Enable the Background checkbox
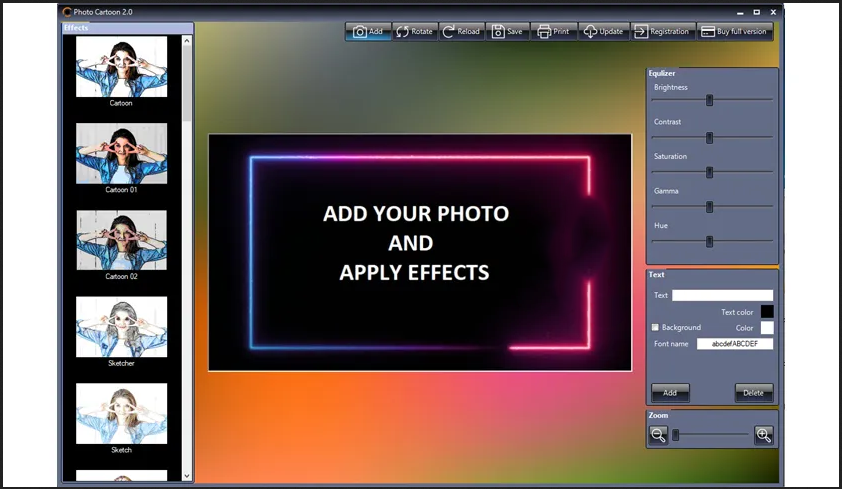This screenshot has height=489, width=842. pos(656,327)
